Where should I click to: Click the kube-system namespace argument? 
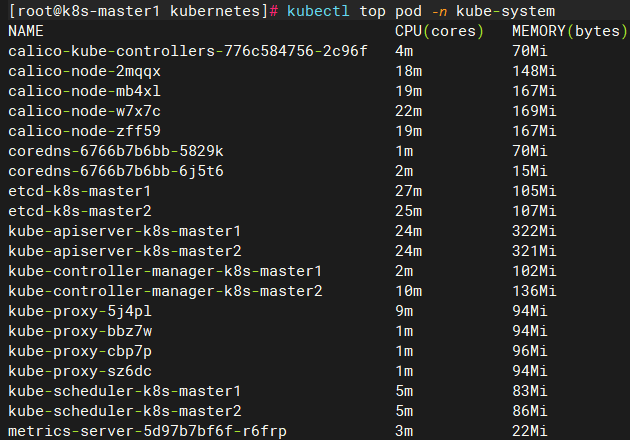tap(505, 11)
